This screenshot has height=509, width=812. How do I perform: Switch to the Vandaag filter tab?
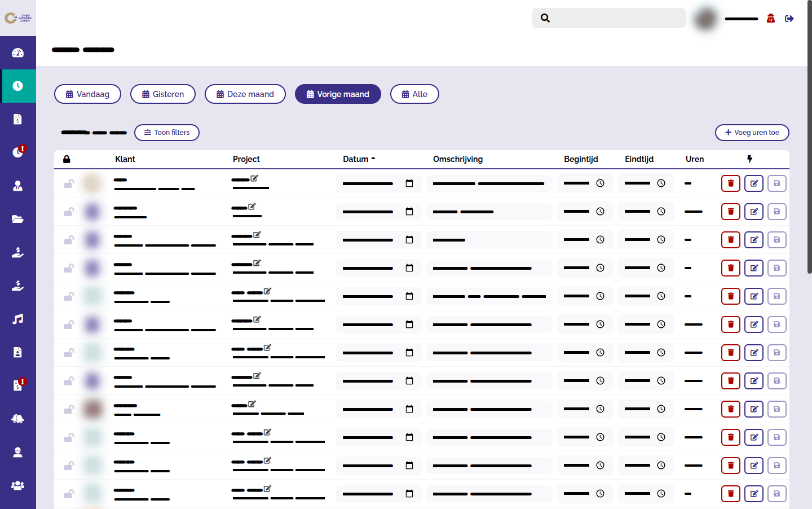(x=87, y=94)
